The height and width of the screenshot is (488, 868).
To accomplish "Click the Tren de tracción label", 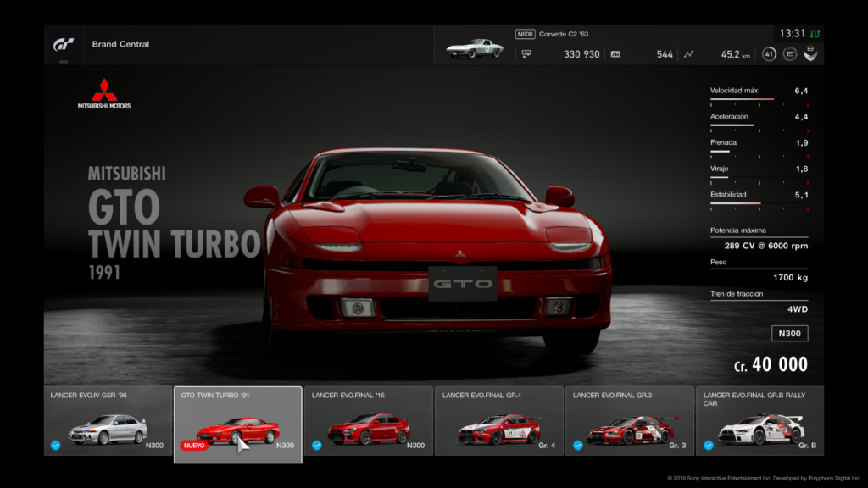I will (x=737, y=294).
